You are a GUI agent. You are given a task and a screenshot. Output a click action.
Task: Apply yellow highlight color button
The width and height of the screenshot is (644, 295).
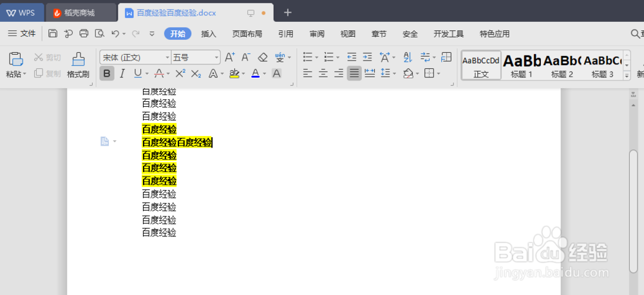pos(234,73)
